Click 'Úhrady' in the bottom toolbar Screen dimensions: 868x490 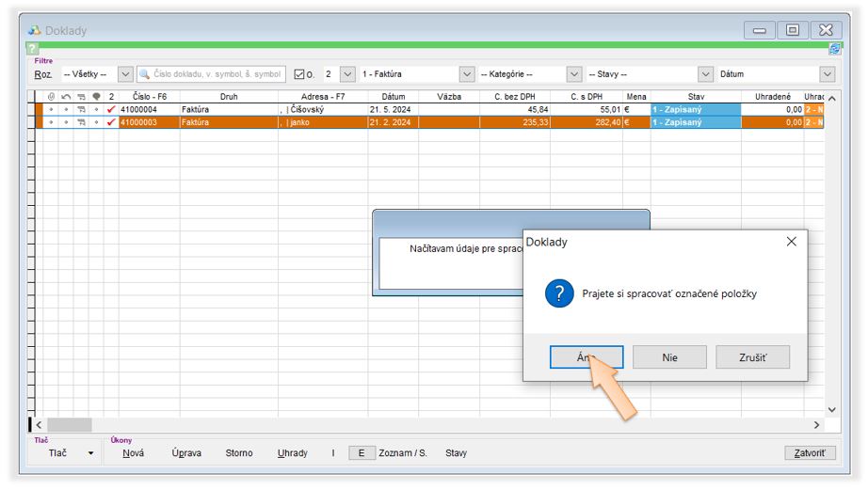point(292,453)
